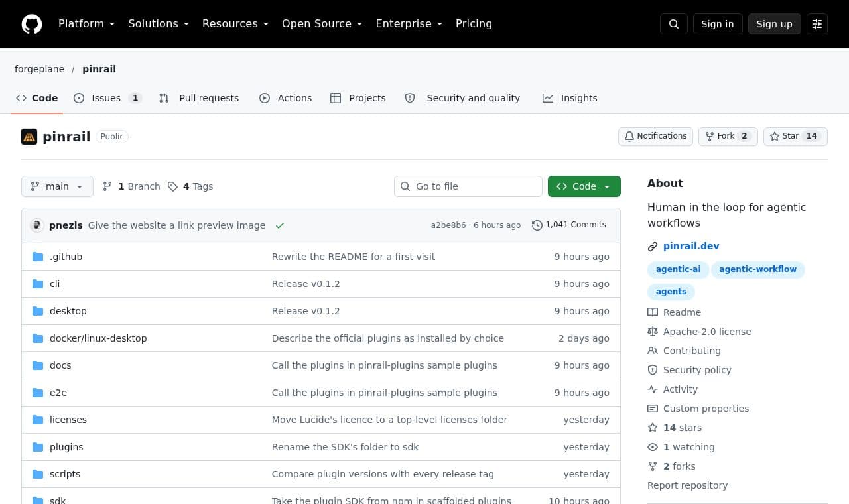Open the appearance settings icon in header
The image size is (849, 504).
[817, 24]
